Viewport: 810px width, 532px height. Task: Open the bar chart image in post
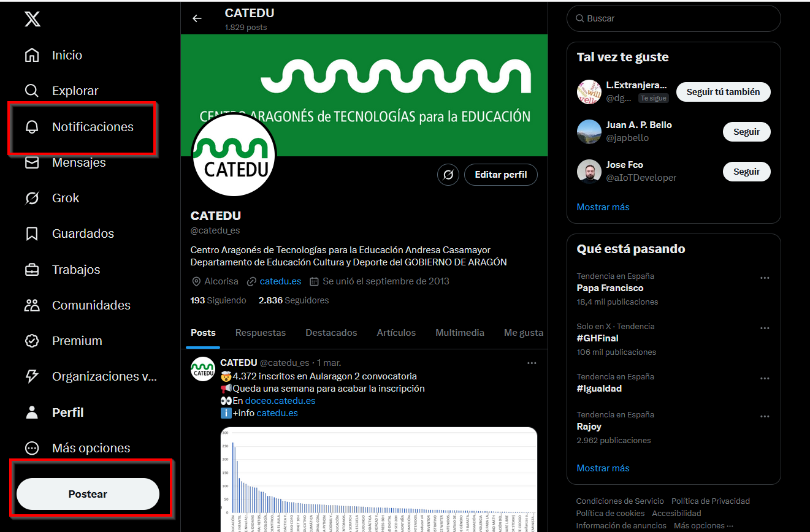[x=379, y=479]
